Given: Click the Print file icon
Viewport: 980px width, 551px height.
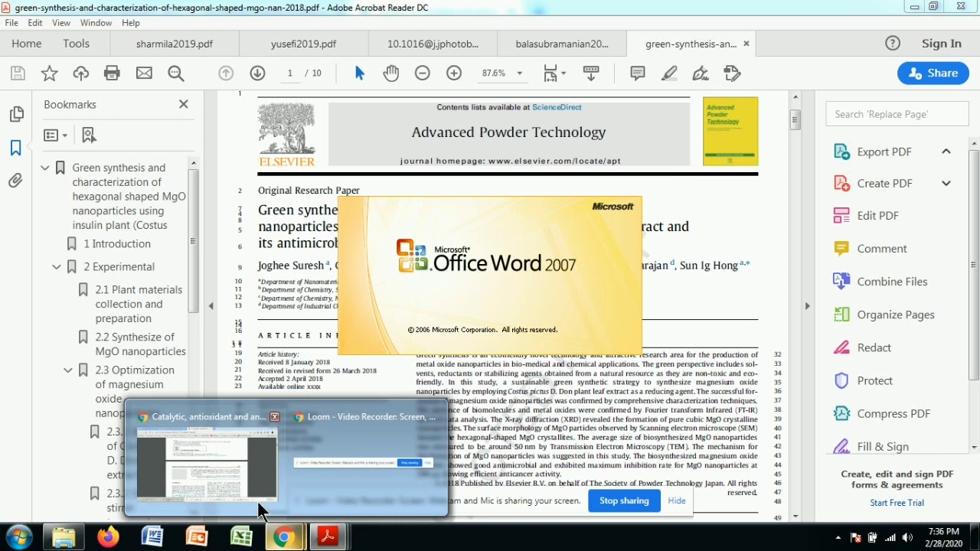Looking at the screenshot, I should (112, 73).
